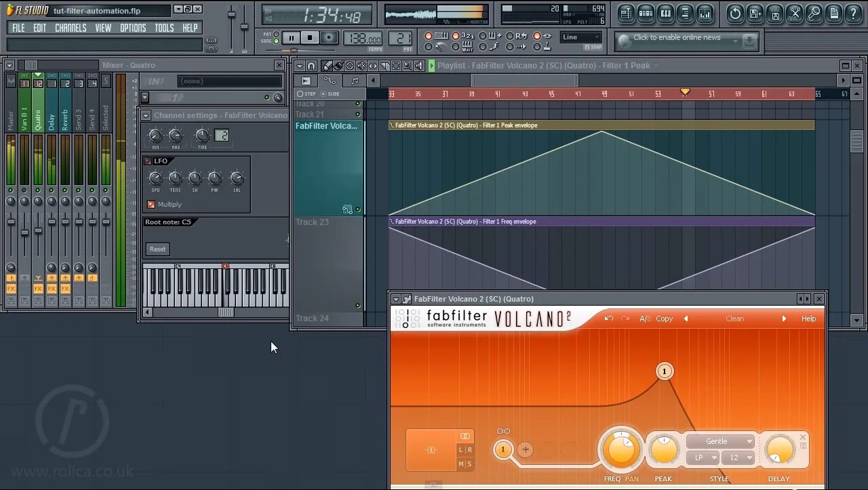Click the Master track volume fader

pos(11,222)
